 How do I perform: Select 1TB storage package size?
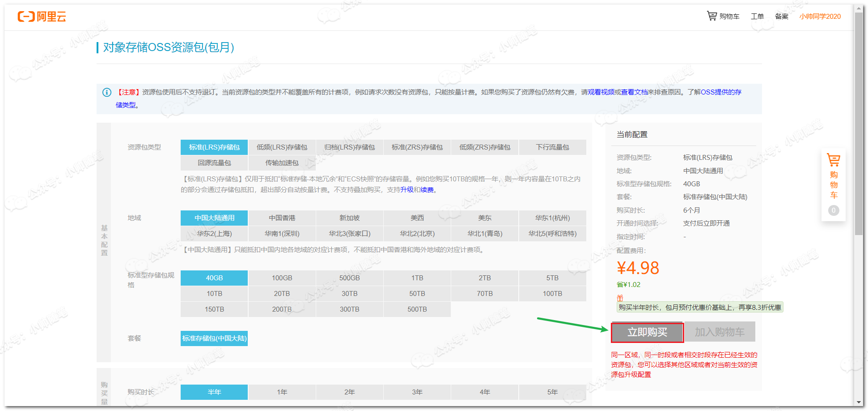[x=417, y=278]
